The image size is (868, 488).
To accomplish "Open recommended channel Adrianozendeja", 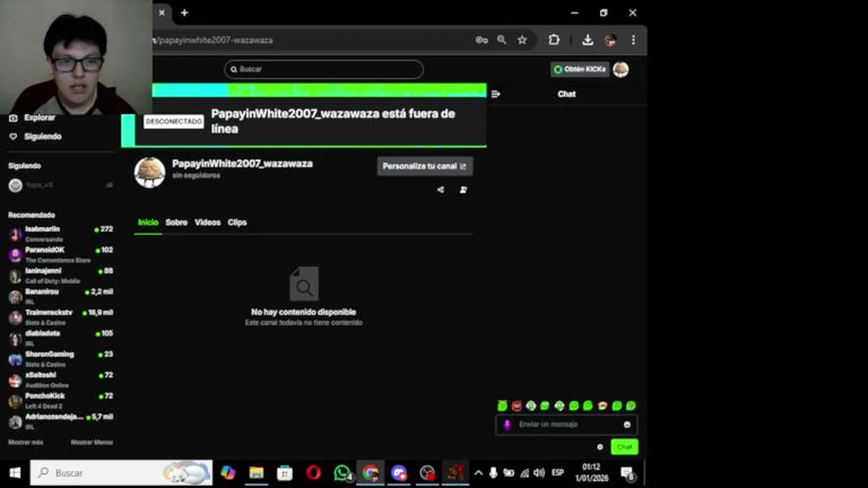I will 60,422.
